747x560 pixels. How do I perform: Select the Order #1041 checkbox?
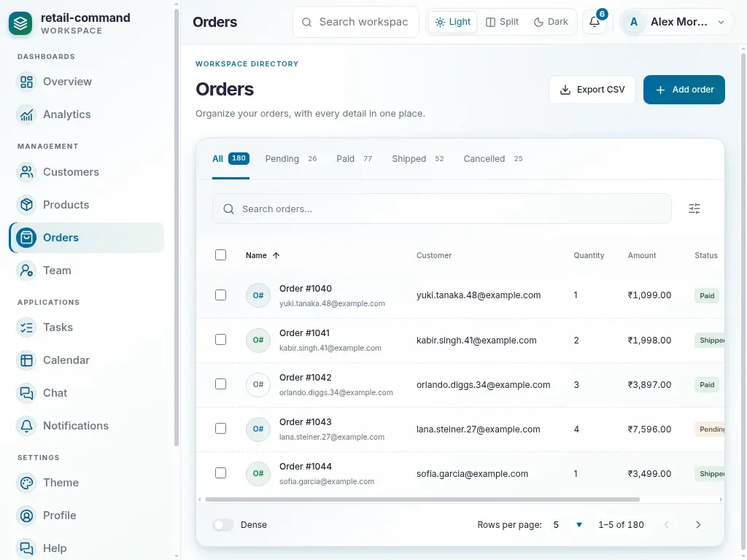click(220, 340)
